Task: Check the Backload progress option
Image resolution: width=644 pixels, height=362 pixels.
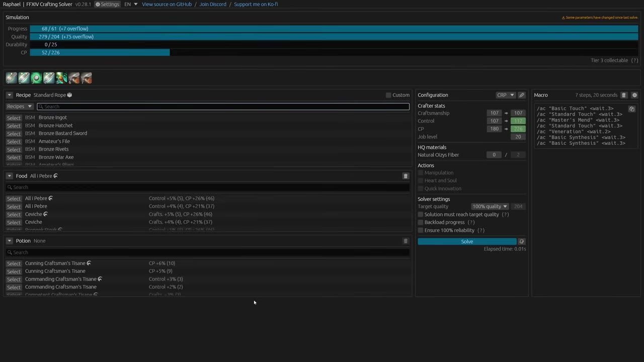Action: point(421,223)
